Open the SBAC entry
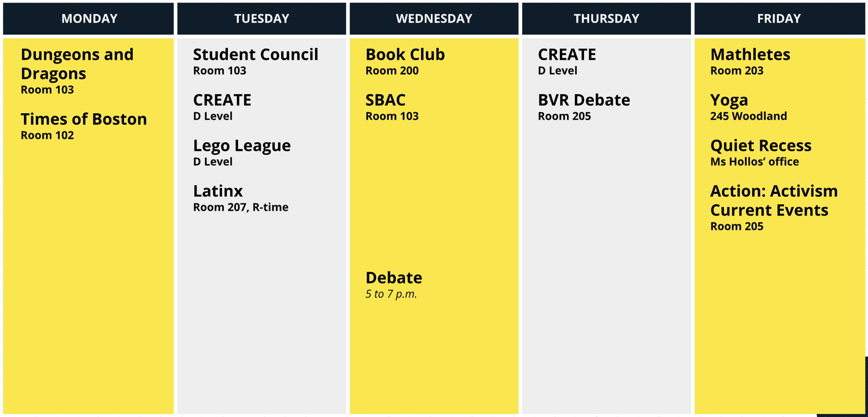 coord(385,100)
